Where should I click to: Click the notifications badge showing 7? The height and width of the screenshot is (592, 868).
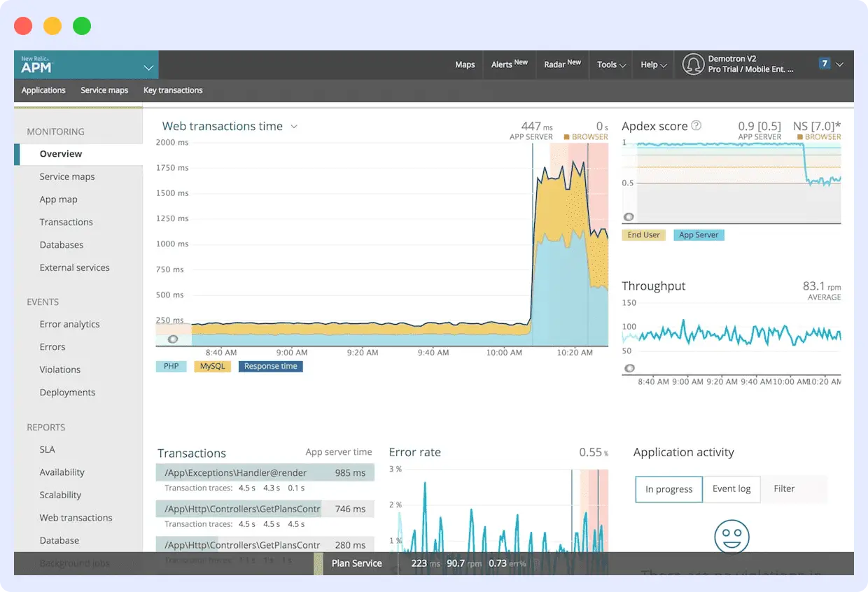(825, 63)
